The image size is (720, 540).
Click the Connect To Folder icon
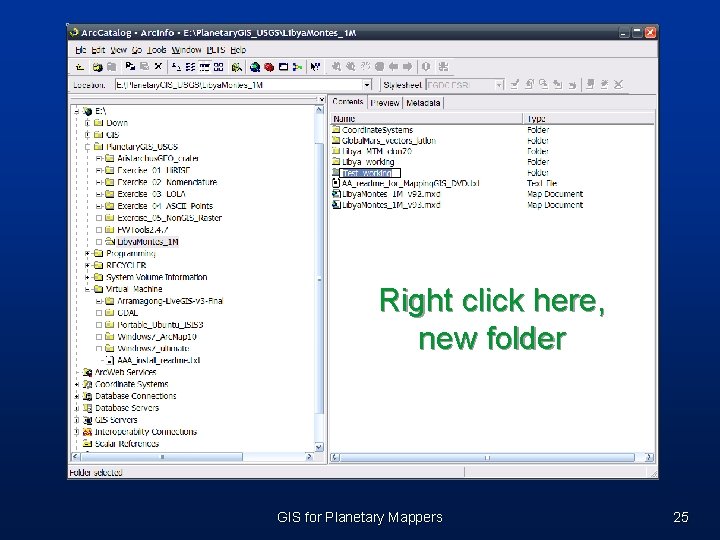(x=97, y=67)
